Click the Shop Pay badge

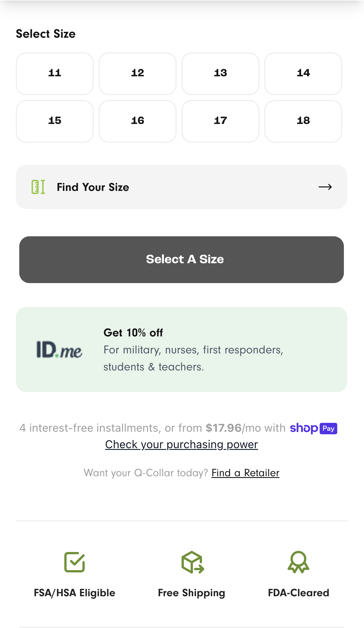(x=313, y=428)
